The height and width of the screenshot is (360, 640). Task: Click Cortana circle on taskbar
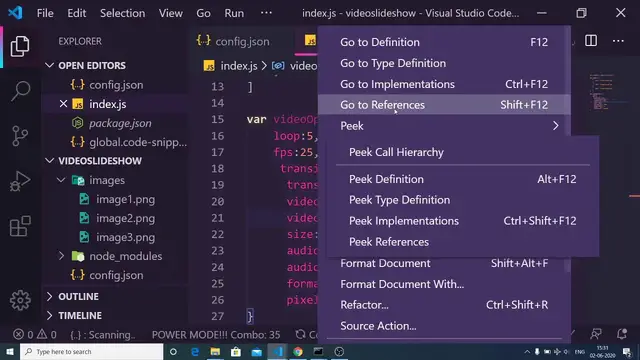click(x=173, y=351)
